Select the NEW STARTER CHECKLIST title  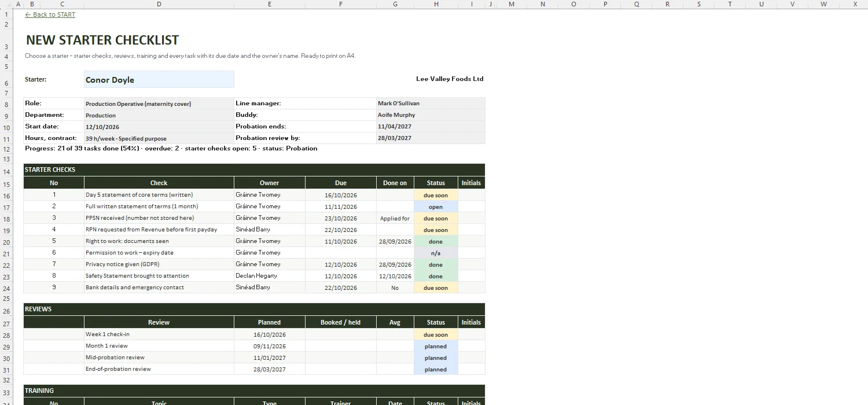[x=102, y=40]
